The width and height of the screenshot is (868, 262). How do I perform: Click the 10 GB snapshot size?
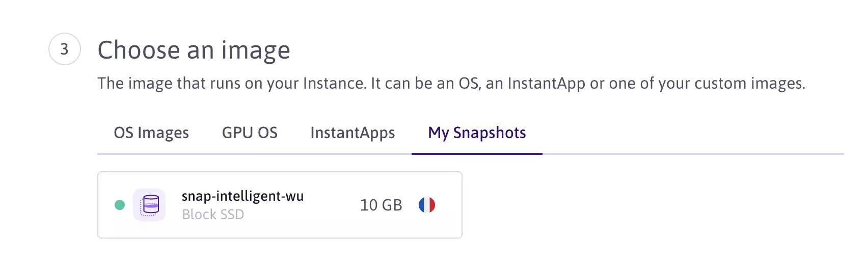381,205
